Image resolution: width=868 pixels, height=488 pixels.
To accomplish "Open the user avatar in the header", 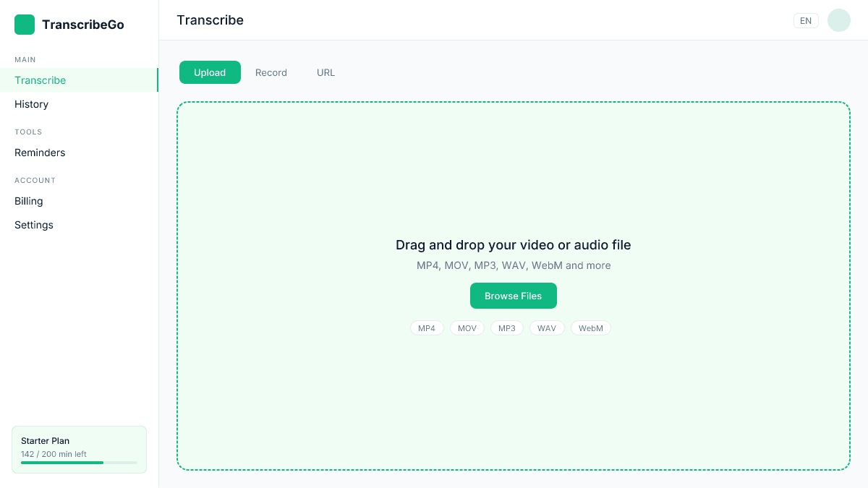I will [838, 20].
